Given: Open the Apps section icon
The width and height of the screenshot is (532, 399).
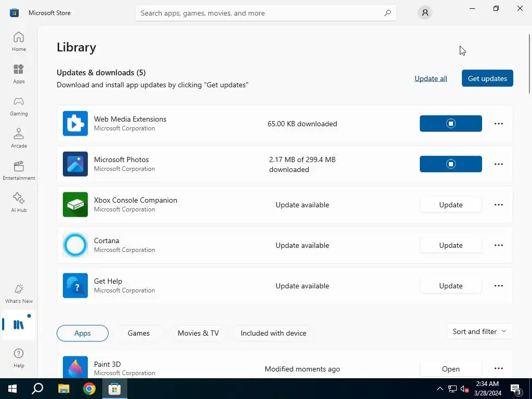Looking at the screenshot, I should 19,74.
